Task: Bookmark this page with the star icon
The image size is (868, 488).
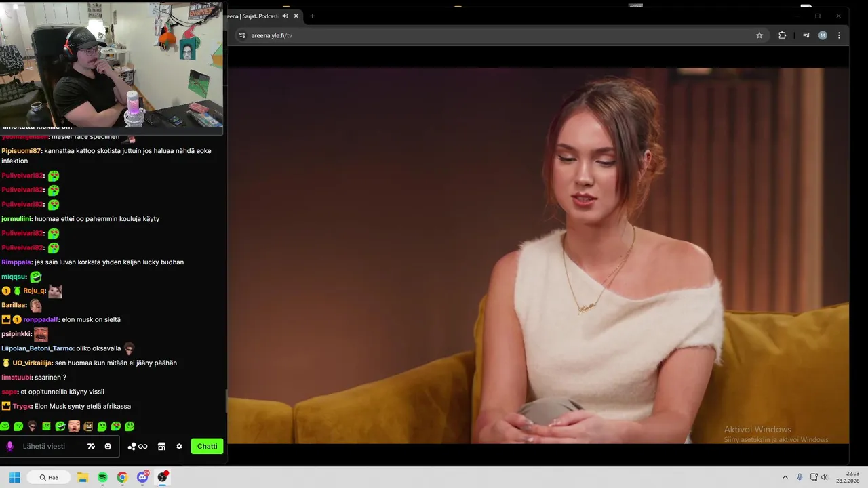Action: (x=759, y=35)
